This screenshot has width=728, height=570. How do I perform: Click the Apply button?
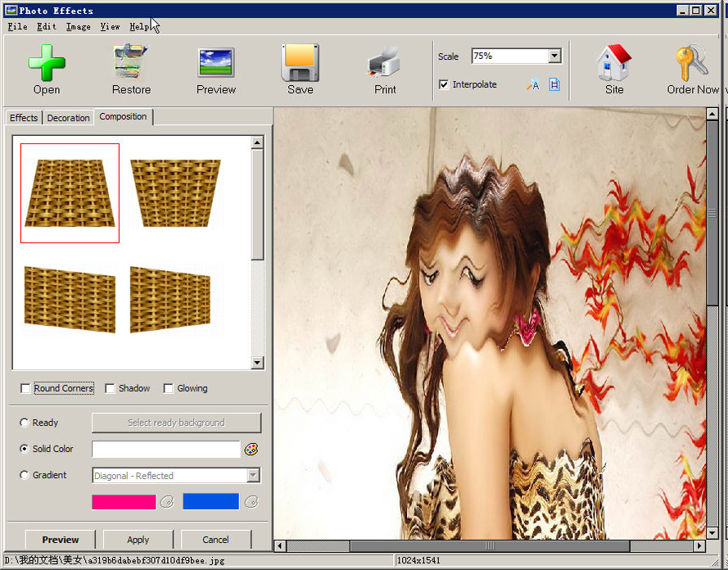138,540
